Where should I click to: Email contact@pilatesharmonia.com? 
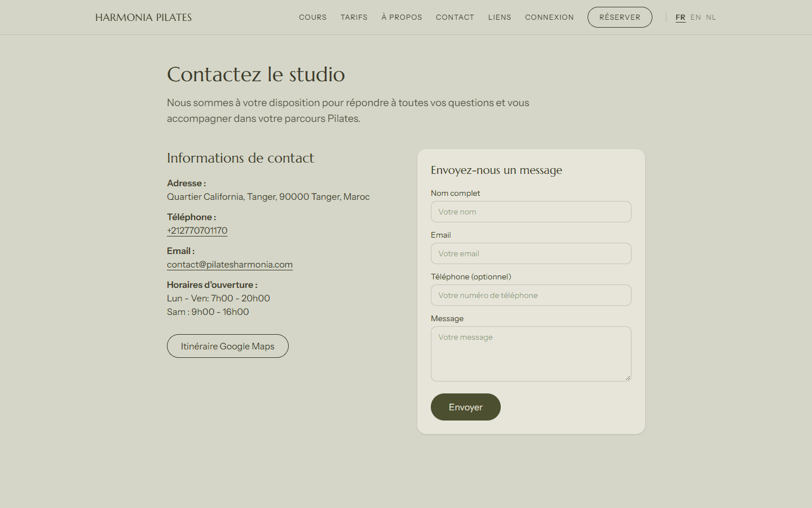tap(230, 264)
